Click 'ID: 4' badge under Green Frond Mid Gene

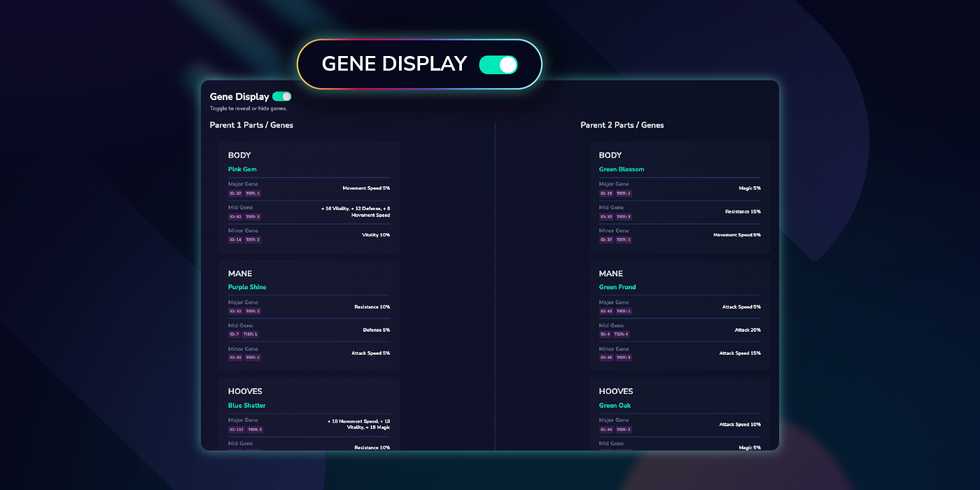point(605,334)
